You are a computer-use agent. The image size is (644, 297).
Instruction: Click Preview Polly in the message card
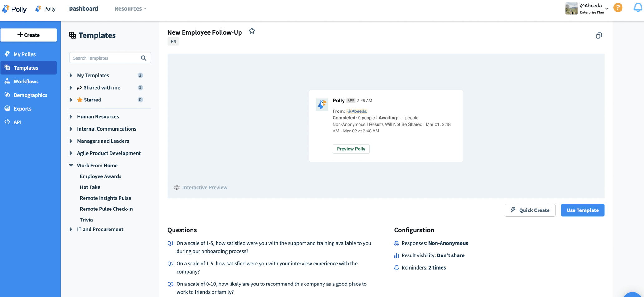click(351, 149)
